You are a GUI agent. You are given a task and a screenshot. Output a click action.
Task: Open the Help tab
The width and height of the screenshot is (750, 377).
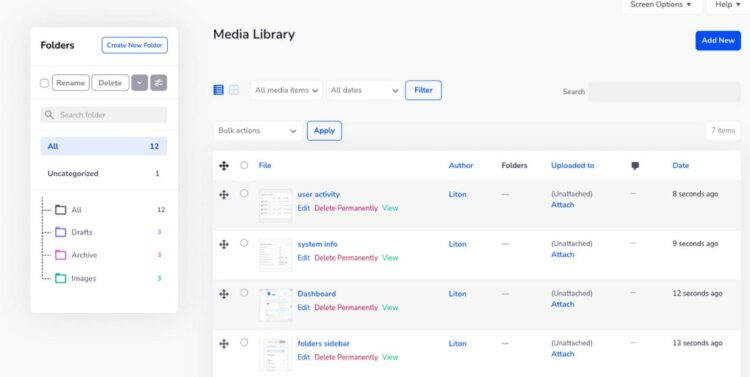728,5
